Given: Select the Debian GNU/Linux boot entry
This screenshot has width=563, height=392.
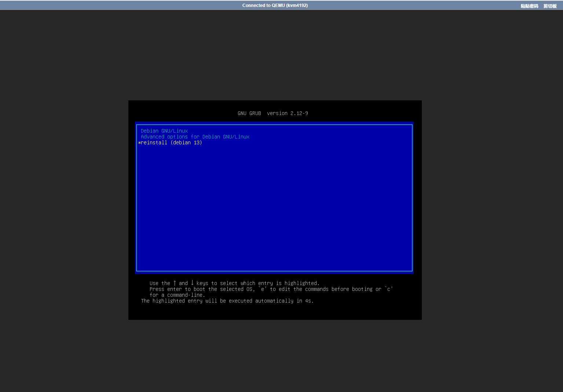Looking at the screenshot, I should tap(164, 131).
